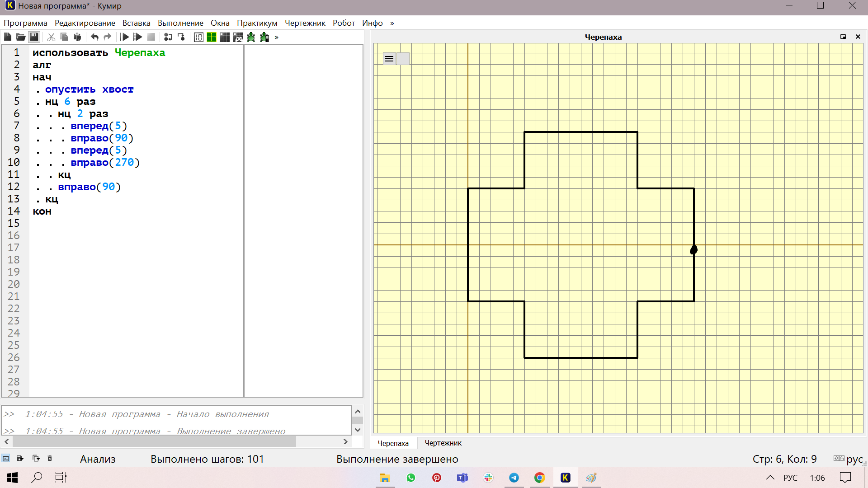Open the green Chertezhnik drawer window icon
This screenshot has width=868, height=488.
(x=212, y=37)
